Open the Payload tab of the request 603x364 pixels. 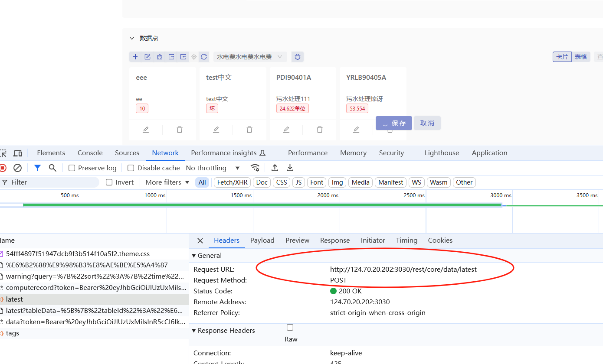[262, 240]
